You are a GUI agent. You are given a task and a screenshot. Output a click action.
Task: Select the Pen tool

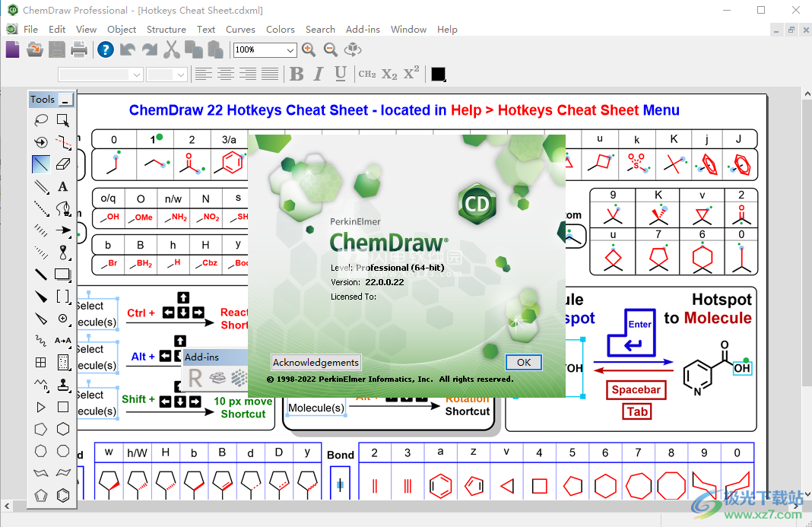63,208
